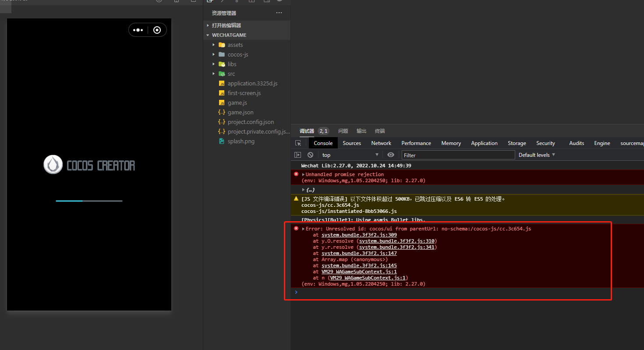Image resolution: width=644 pixels, height=350 pixels.
Task: Open the game.js file
Action: point(237,103)
